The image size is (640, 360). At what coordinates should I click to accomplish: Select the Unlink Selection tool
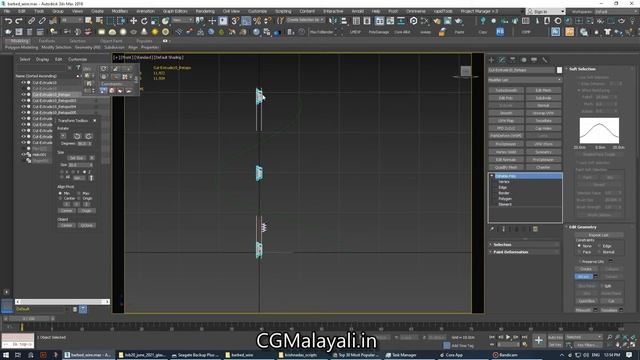[42, 21]
